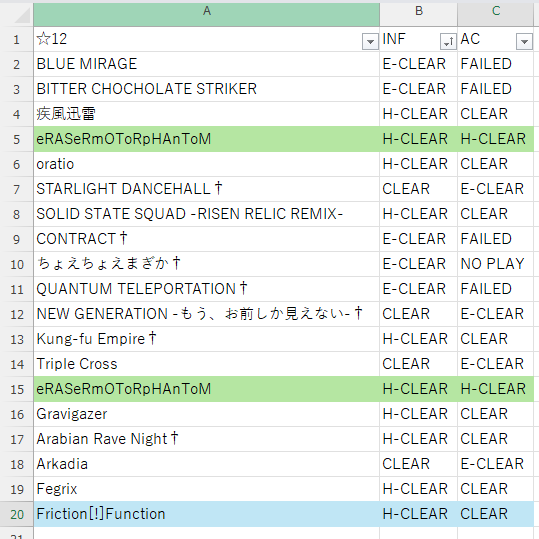Open the filter dropdown in ☆12 header
The image size is (539, 539).
[370, 42]
